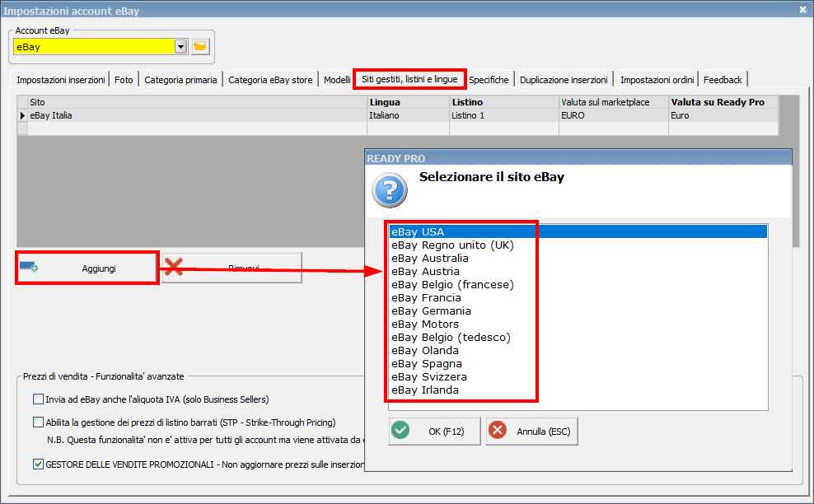
Task: Click the red X Rimuovi icon
Action: point(173,267)
